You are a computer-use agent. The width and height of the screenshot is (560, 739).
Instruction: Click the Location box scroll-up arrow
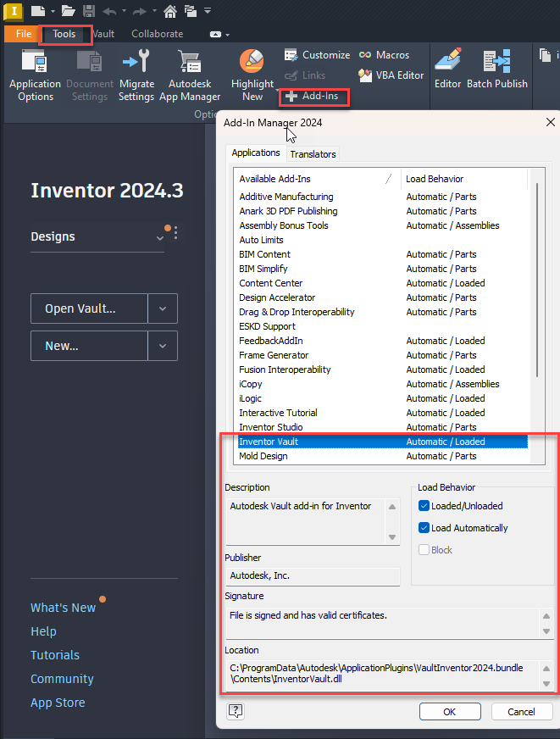point(546,669)
